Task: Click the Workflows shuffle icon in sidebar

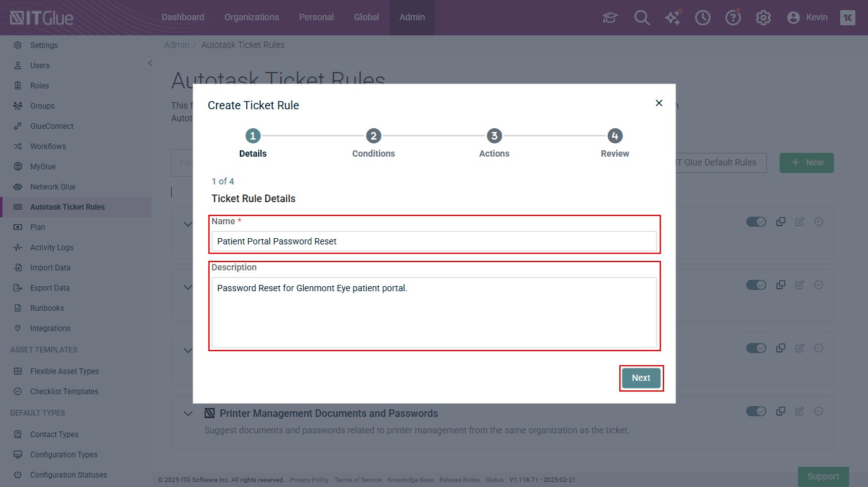Action: click(18, 147)
